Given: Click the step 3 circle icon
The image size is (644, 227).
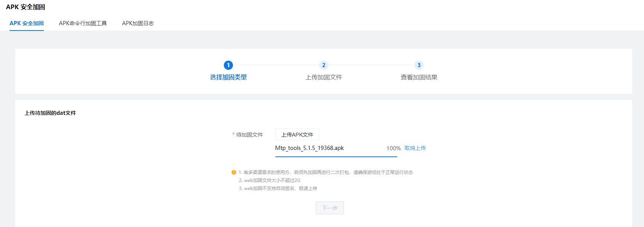Looking at the screenshot, I should [x=419, y=65].
